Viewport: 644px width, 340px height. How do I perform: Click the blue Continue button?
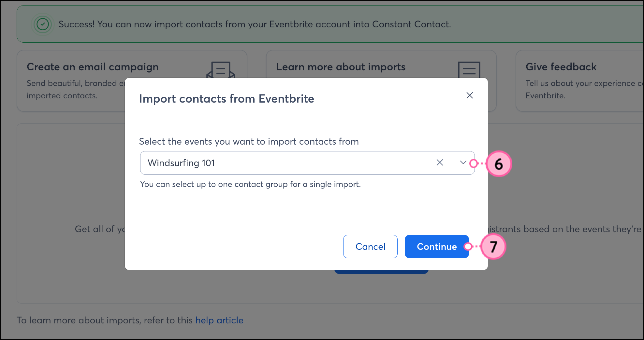pyautogui.click(x=436, y=247)
